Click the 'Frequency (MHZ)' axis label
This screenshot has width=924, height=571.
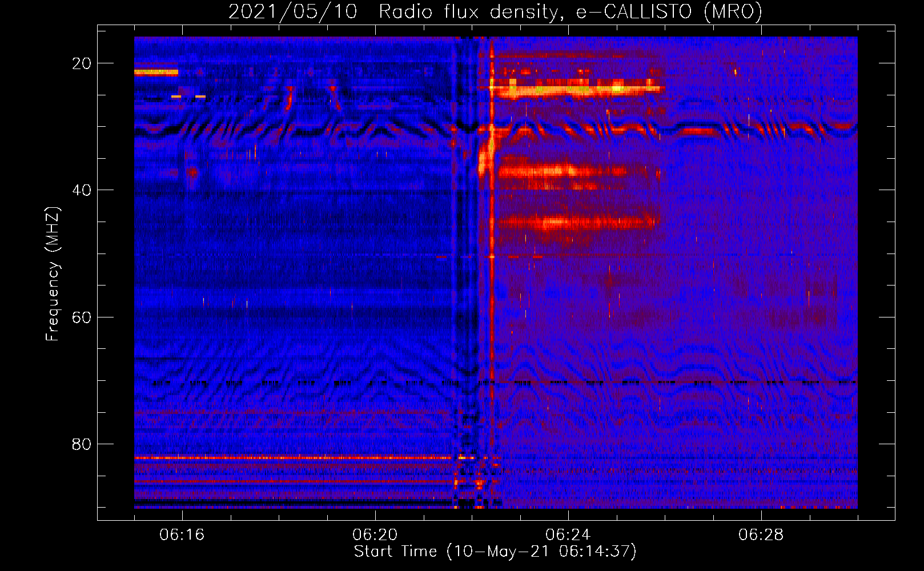coord(53,274)
